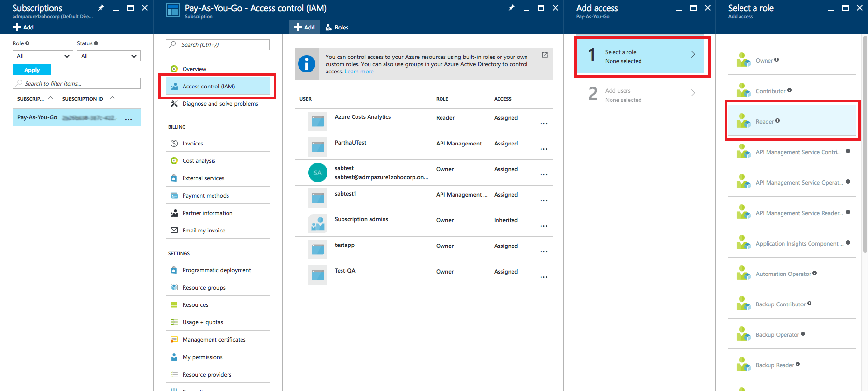Open Access control (IAM) menu item
Viewport: 868px width, 391px height.
tap(217, 87)
